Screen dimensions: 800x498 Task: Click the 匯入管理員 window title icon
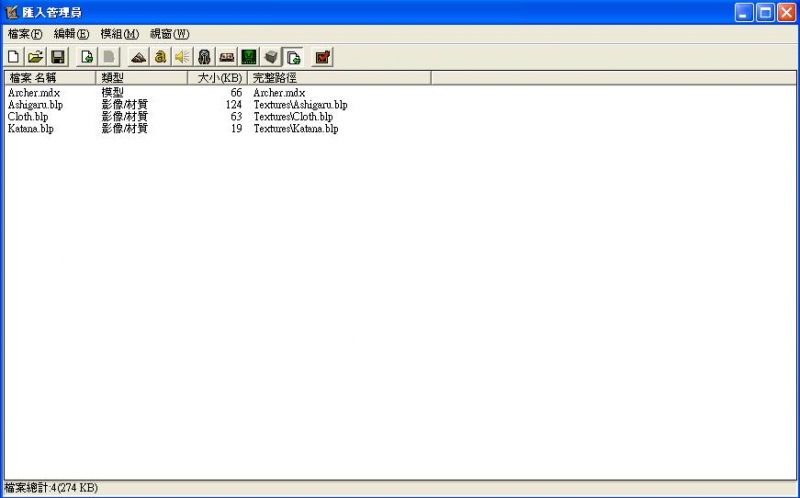click(11, 12)
